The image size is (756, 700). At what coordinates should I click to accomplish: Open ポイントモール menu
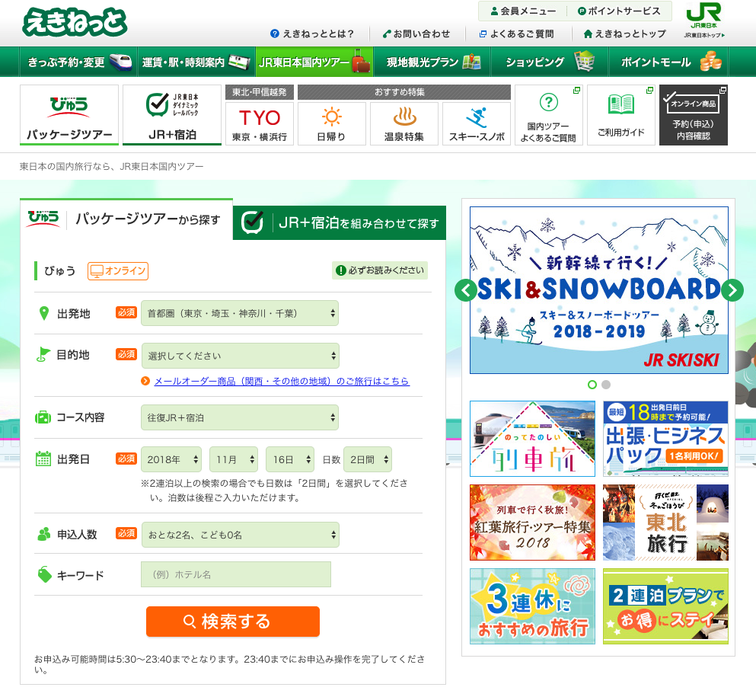(668, 62)
